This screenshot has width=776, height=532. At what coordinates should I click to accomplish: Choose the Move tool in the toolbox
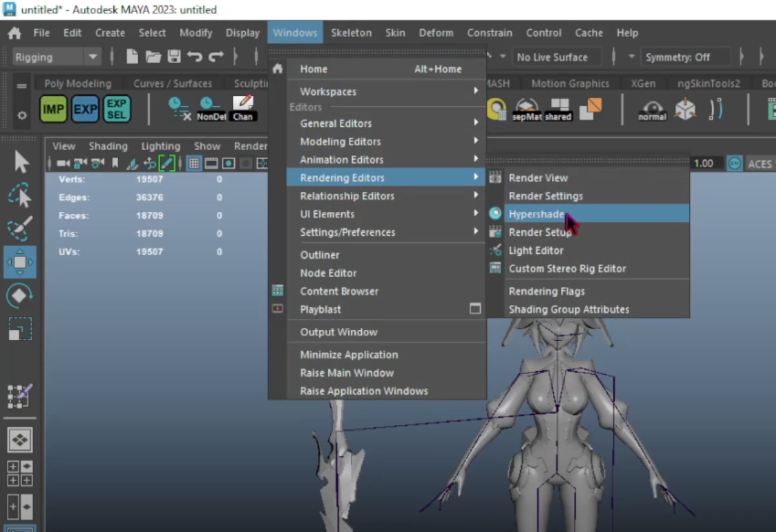[x=20, y=261]
